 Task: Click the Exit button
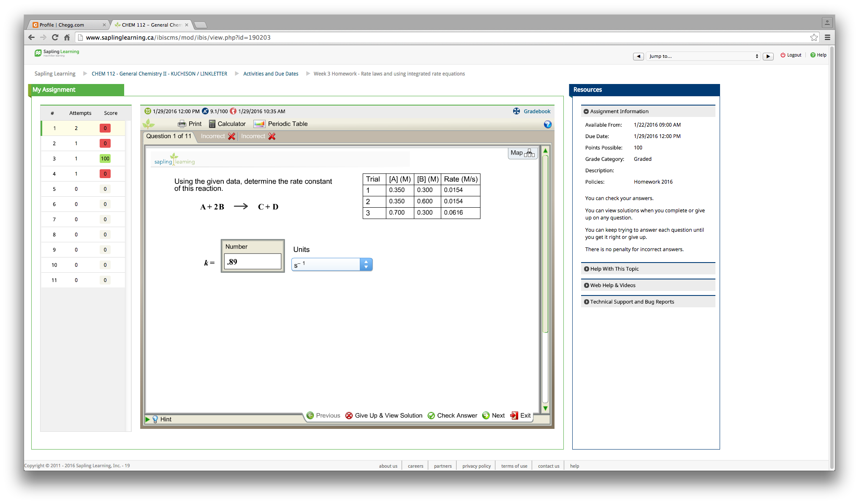click(520, 415)
